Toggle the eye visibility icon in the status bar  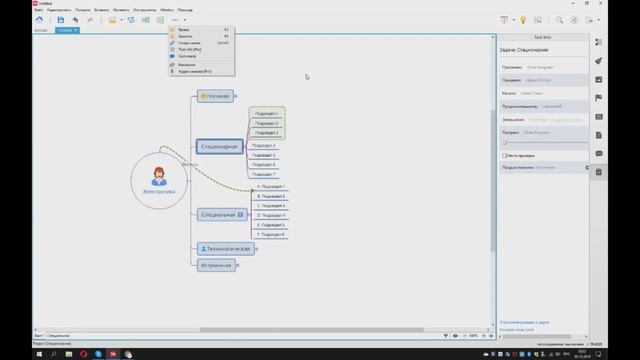[455, 336]
